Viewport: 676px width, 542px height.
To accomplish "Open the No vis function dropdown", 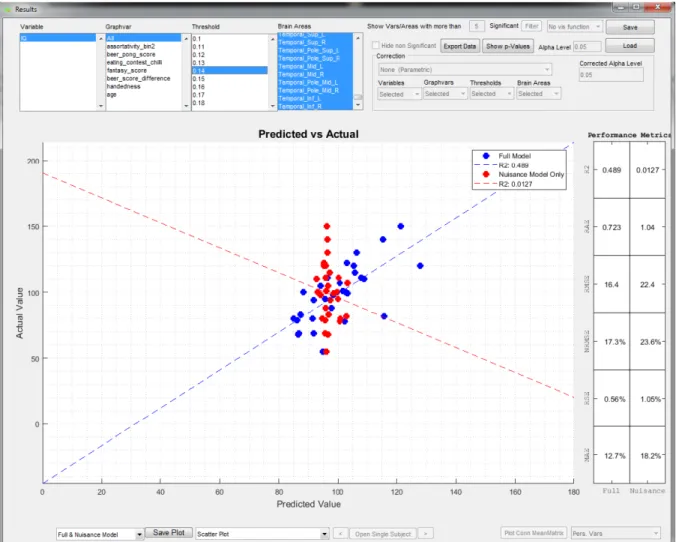I will tap(575, 27).
